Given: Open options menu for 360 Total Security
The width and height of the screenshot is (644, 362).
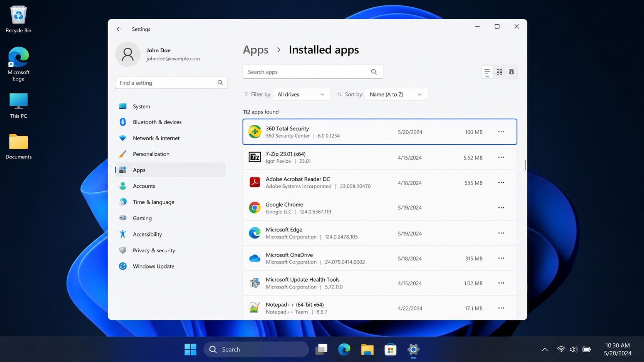Looking at the screenshot, I should coord(501,132).
